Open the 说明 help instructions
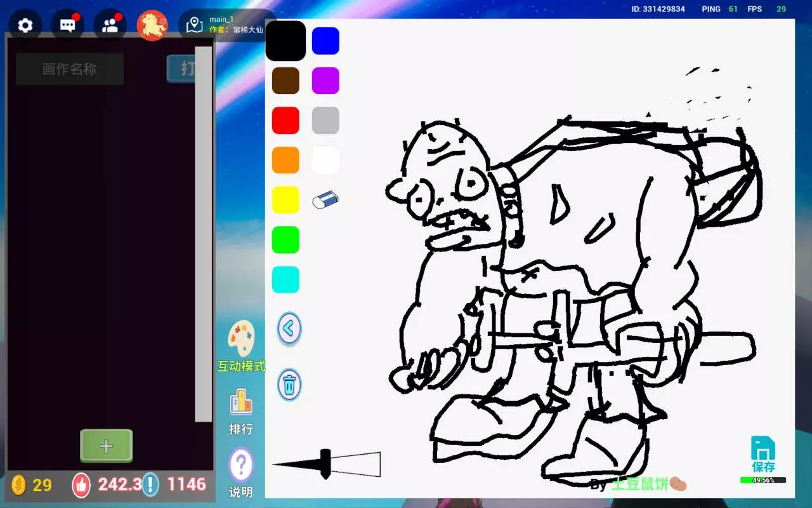This screenshot has height=508, width=812. pyautogui.click(x=241, y=473)
